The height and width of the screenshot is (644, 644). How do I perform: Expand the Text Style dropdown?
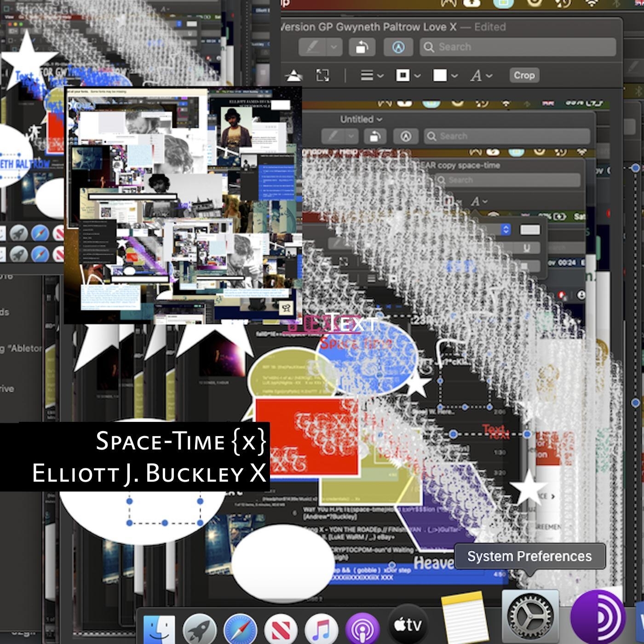tap(481, 75)
